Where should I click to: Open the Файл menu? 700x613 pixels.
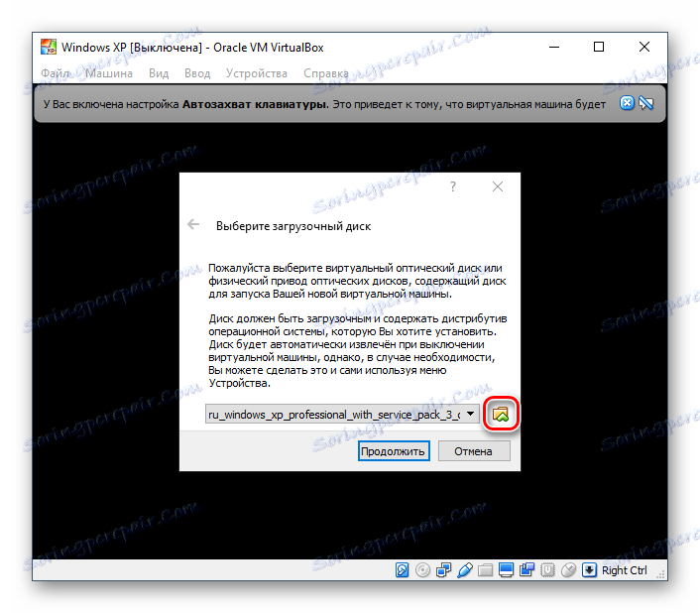click(x=56, y=73)
